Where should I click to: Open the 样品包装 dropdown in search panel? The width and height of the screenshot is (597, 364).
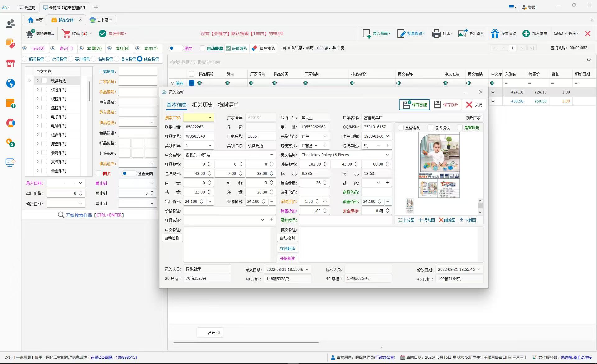click(152, 123)
